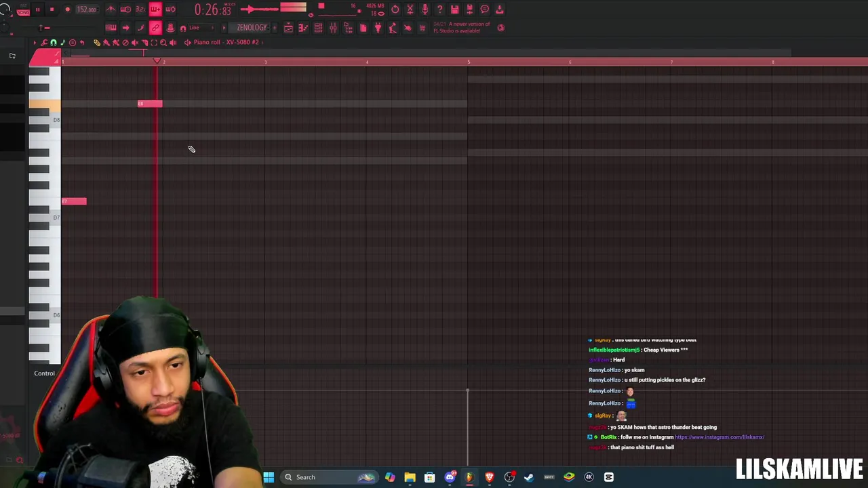
Task: Open the Piano roll view icon
Action: [303, 28]
